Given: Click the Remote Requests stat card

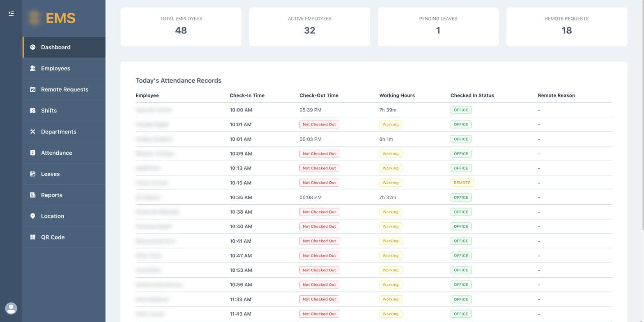Looking at the screenshot, I should tap(567, 27).
